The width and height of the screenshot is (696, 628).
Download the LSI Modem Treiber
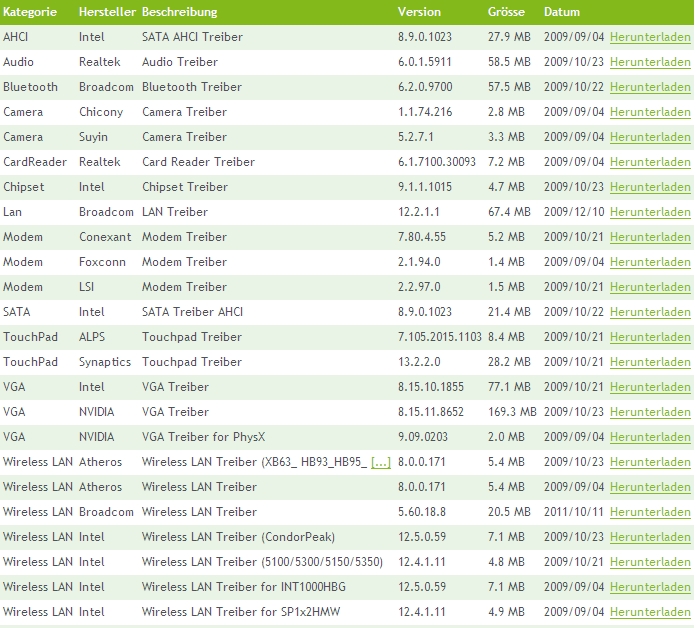click(x=650, y=287)
